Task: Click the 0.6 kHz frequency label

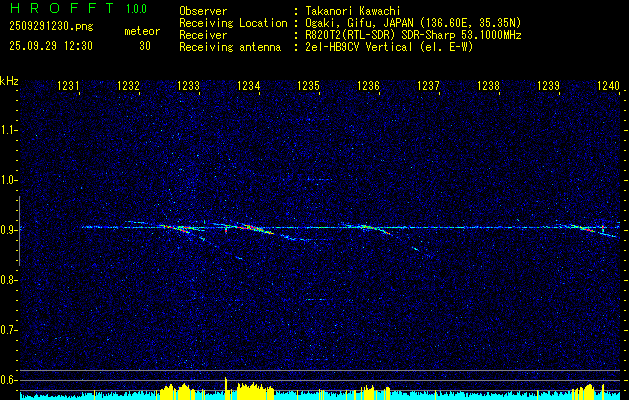Action: [x=8, y=380]
